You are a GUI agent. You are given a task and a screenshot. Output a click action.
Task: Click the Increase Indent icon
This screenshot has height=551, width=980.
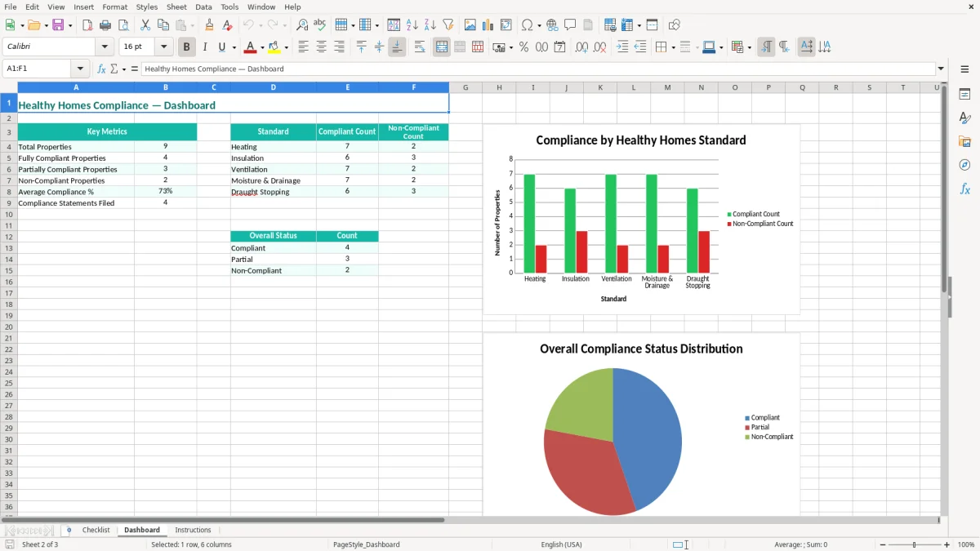(x=622, y=47)
